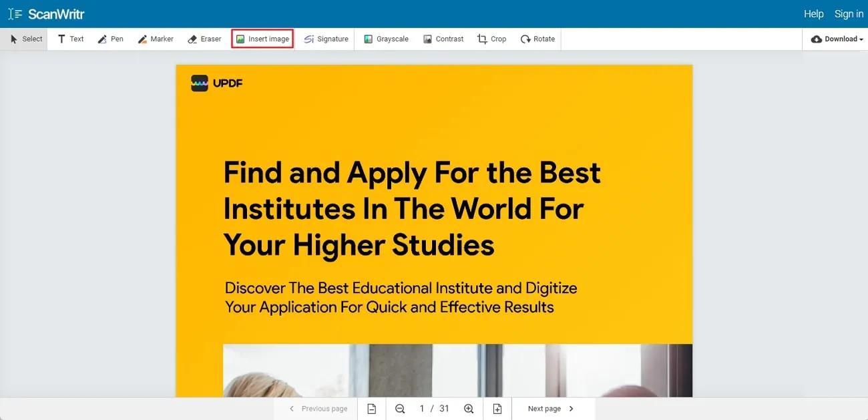Zoom in on the document

(469, 408)
